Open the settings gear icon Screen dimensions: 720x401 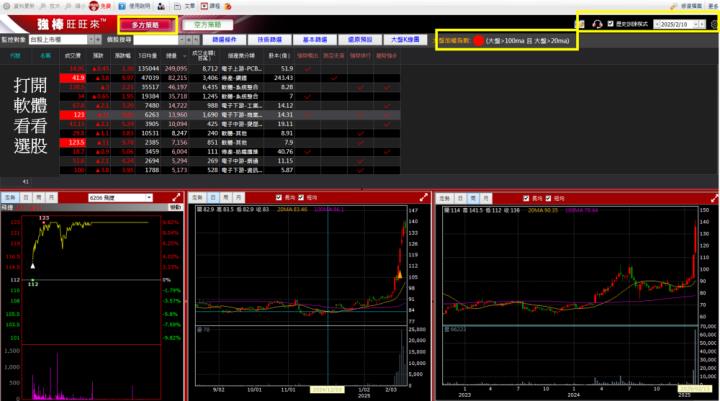pos(712,24)
